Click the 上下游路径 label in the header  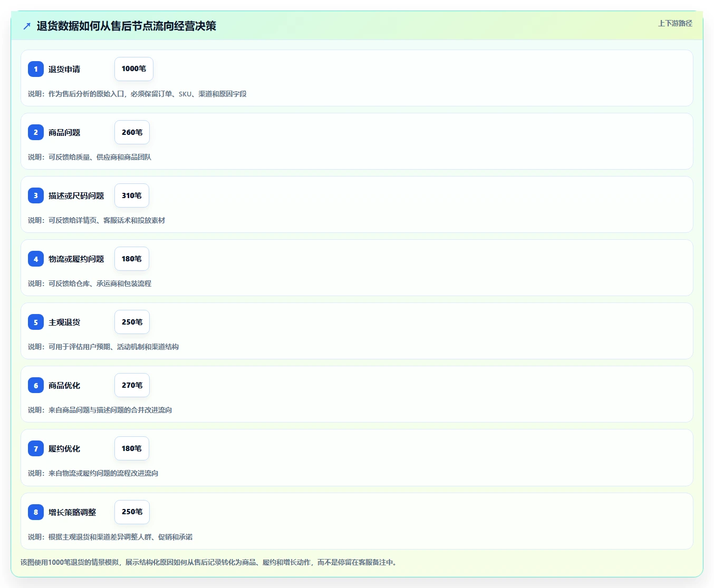(x=675, y=23)
